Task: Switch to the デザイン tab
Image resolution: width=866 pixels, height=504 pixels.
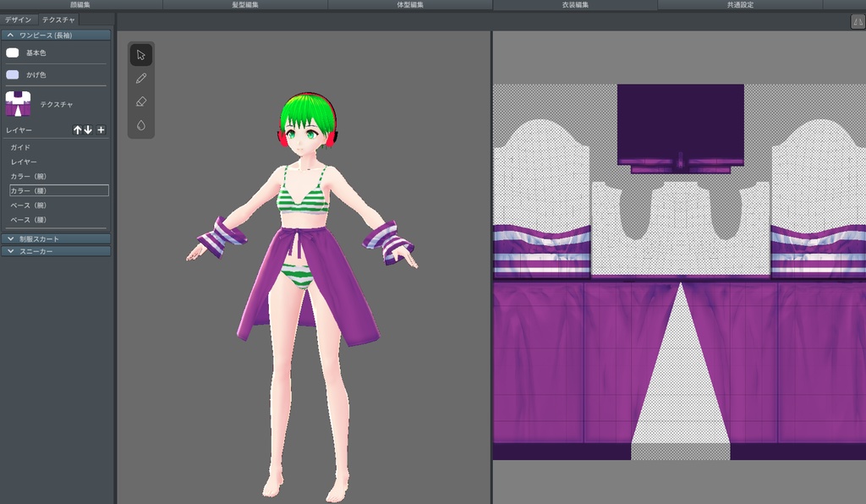Action: (x=19, y=19)
